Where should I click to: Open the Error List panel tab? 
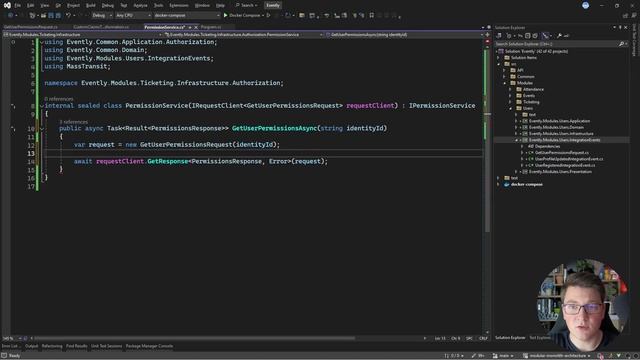(x=9, y=346)
